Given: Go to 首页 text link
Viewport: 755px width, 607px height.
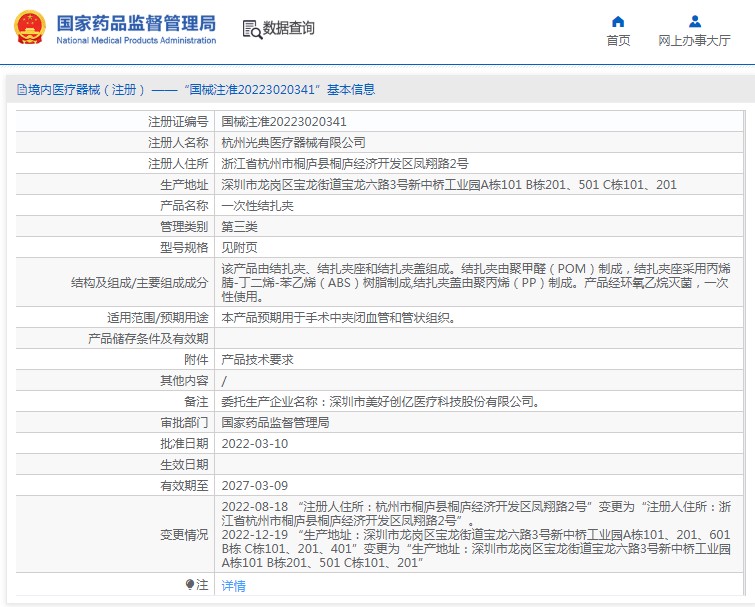Looking at the screenshot, I should (618, 40).
